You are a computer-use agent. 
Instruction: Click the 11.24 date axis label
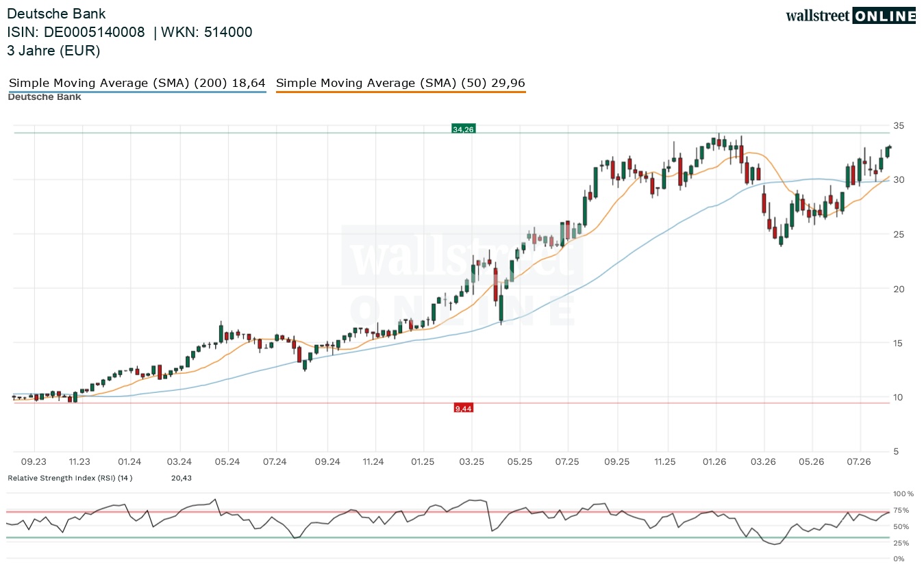pyautogui.click(x=373, y=462)
